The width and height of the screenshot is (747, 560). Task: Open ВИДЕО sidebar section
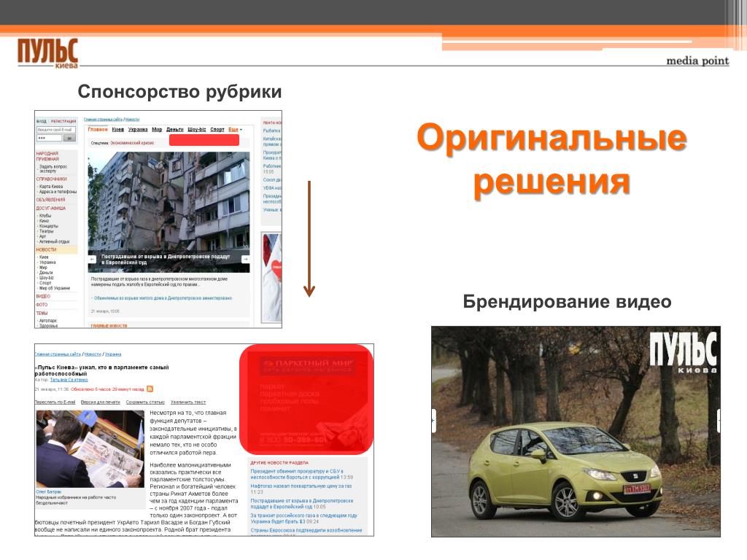click(43, 296)
